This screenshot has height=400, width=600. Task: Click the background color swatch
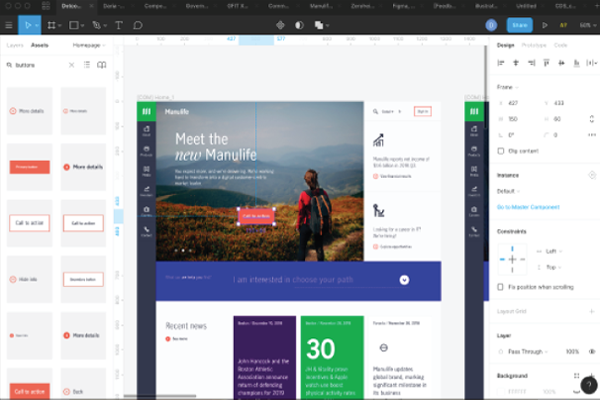point(501,392)
